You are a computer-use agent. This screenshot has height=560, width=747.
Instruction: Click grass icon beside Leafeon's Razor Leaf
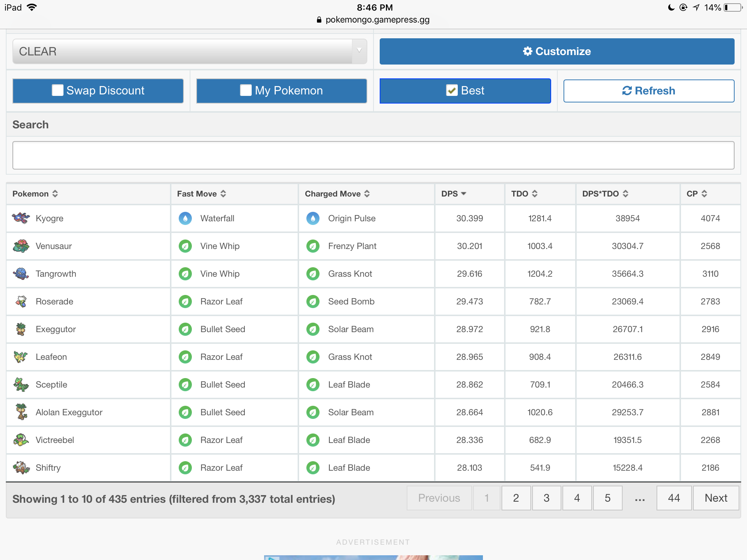tap(185, 357)
